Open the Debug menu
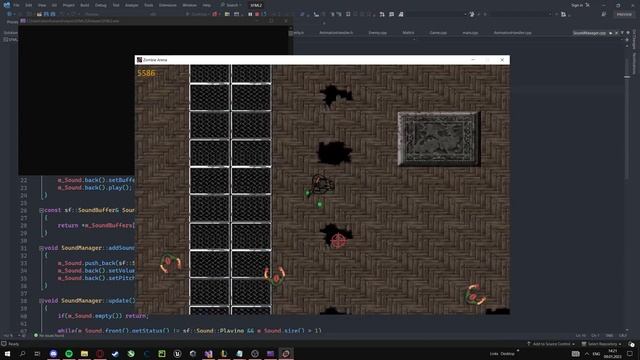The height and width of the screenshot is (360, 640). 100,5
